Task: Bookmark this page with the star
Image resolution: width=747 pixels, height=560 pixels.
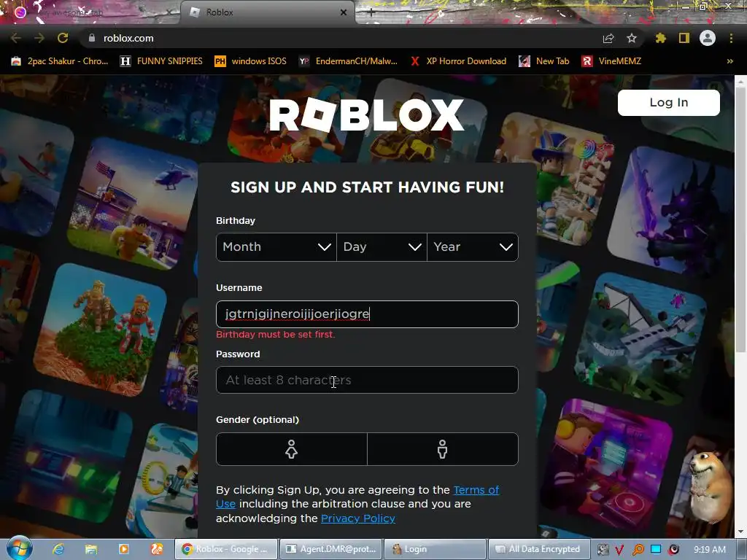Action: 632,38
